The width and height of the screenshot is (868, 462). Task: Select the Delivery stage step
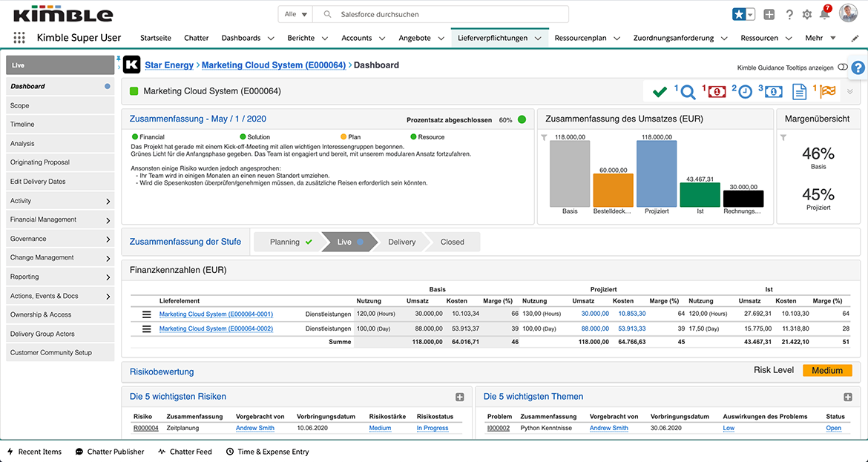[x=401, y=242]
